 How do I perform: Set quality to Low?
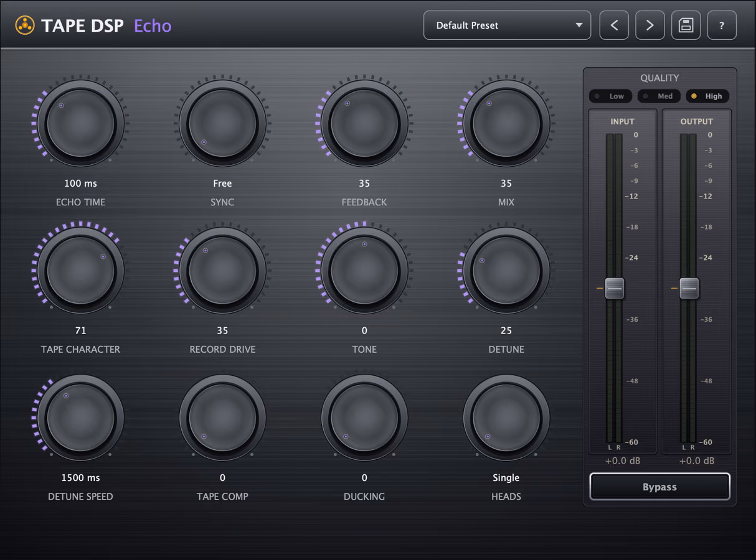pyautogui.click(x=610, y=96)
